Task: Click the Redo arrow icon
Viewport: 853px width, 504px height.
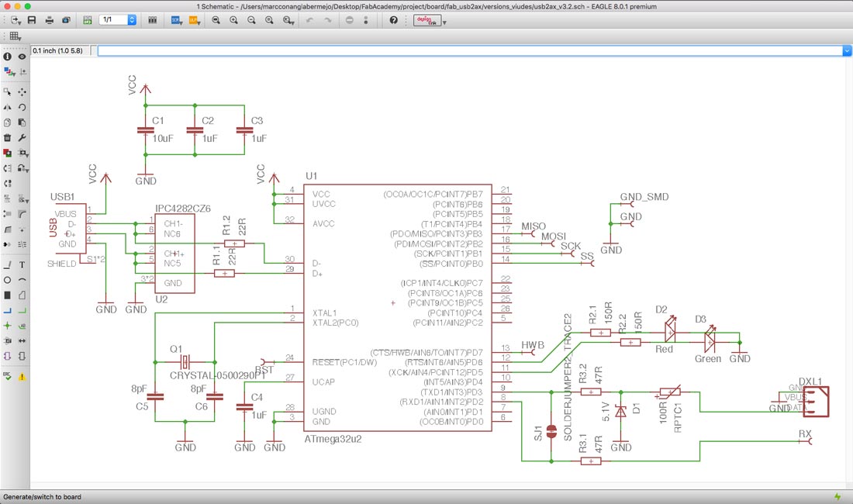Action: click(327, 20)
